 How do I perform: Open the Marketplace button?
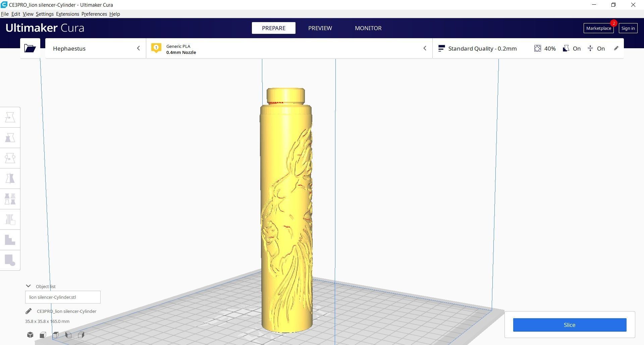[598, 28]
